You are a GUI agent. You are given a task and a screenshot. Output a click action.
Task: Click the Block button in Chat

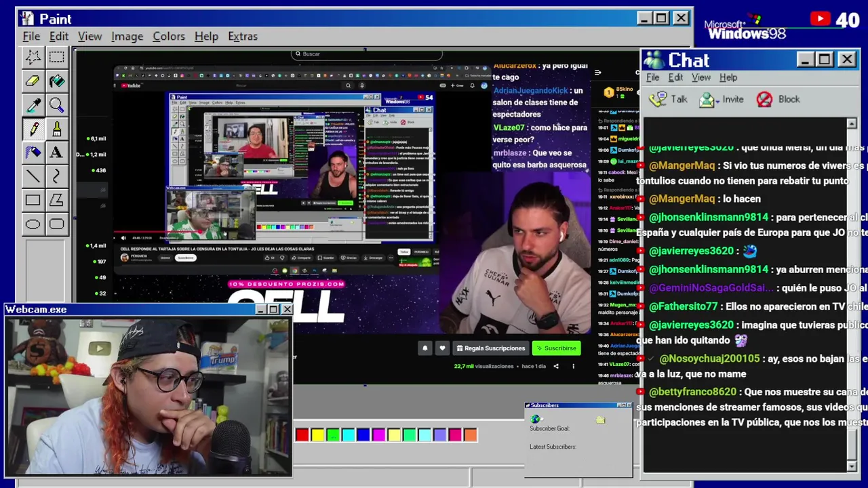(x=778, y=100)
